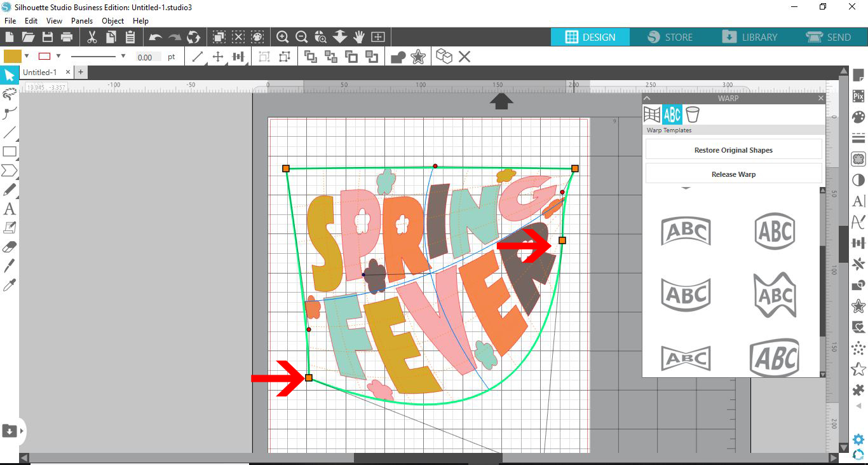Open the Panels menu
868x465 pixels.
coord(82,21)
